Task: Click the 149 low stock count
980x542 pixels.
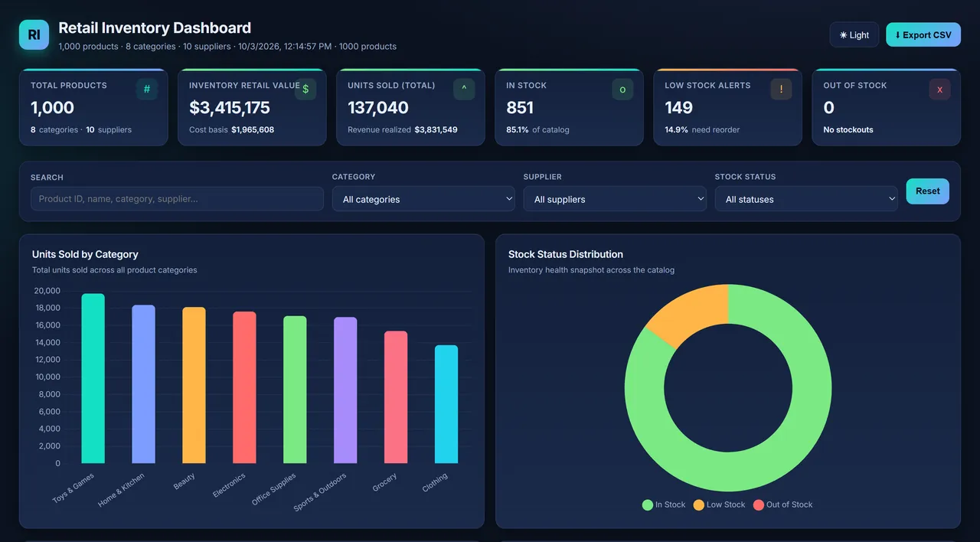Action: 678,108
